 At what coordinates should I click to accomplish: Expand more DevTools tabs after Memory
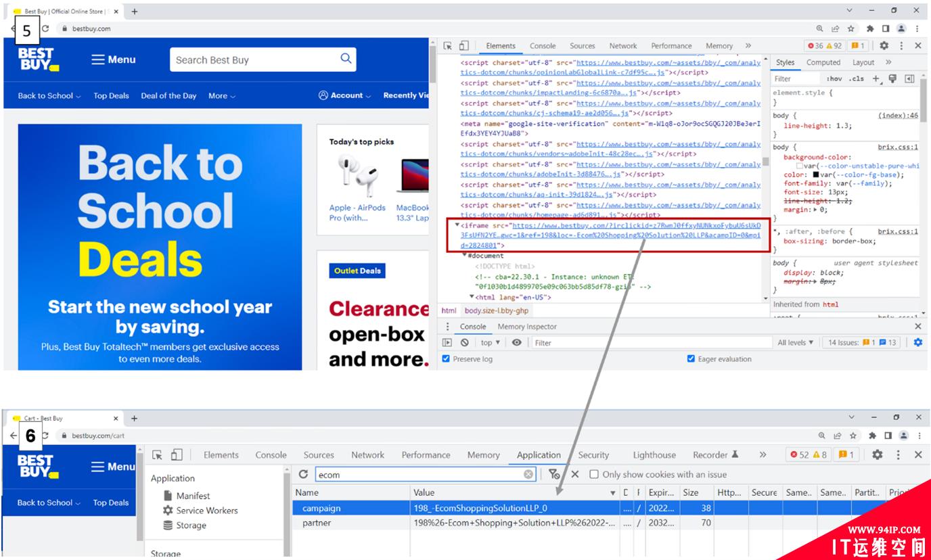(x=748, y=46)
